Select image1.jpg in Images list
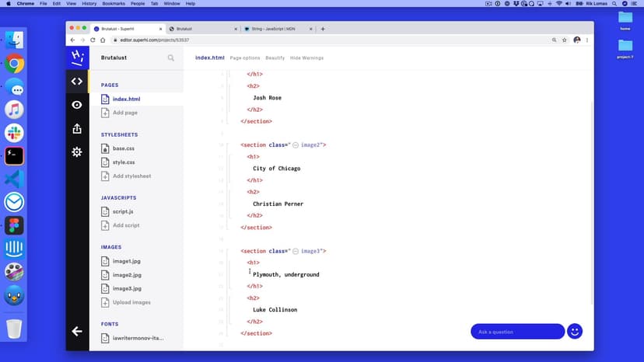 [126, 261]
